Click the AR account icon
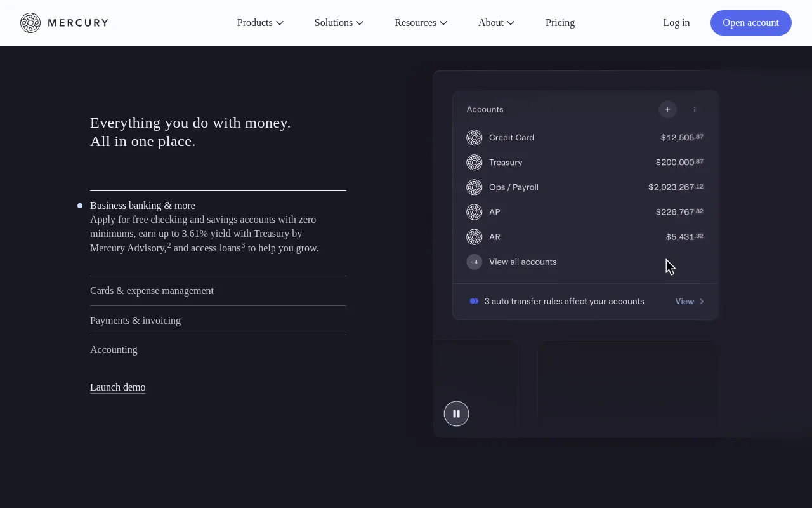The height and width of the screenshot is (508, 812). pos(475,237)
